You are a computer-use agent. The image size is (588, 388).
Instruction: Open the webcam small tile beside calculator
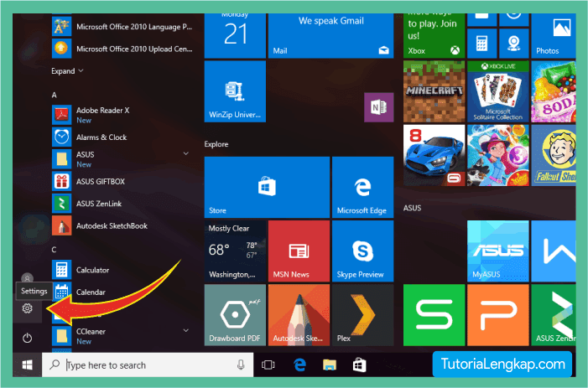[514, 44]
